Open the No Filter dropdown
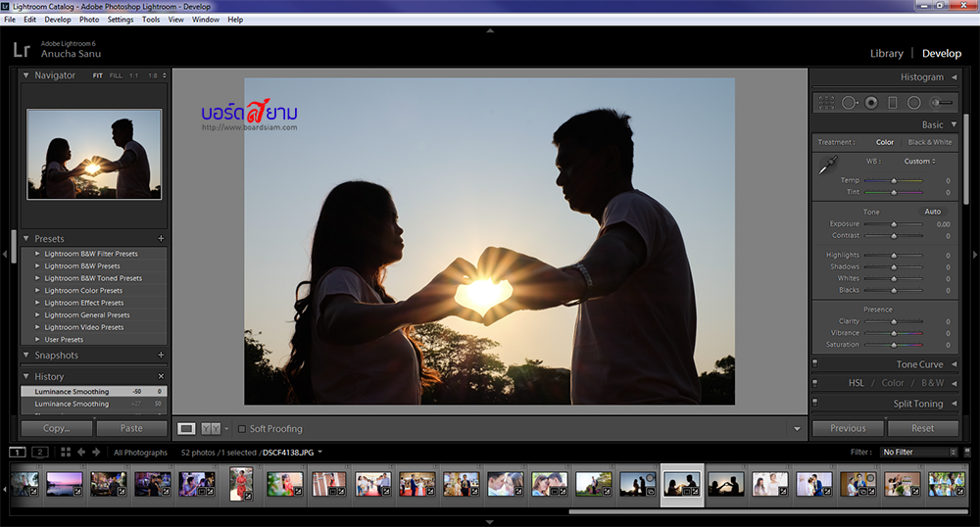980x527 pixels. (x=918, y=453)
